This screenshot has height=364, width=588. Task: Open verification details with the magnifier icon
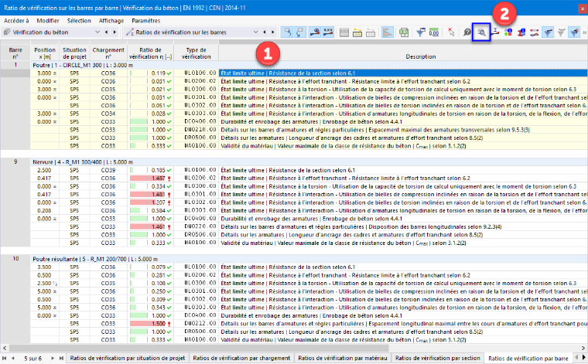pyautogui.click(x=481, y=32)
